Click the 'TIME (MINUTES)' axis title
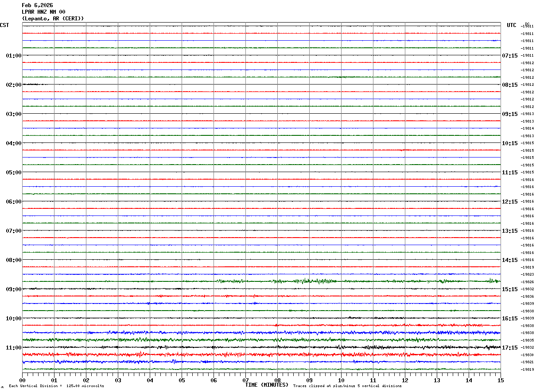This screenshot has width=536, height=392. 267,385
